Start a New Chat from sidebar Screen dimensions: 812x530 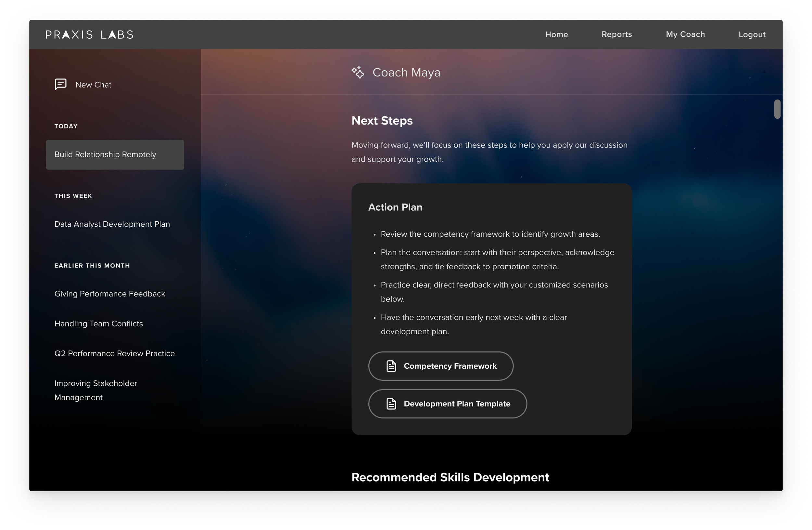pos(93,85)
